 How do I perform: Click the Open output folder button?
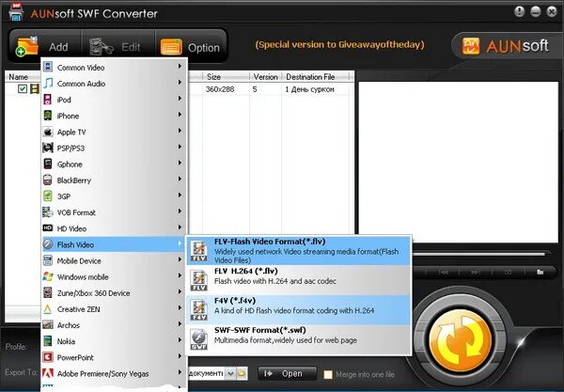[x=287, y=373]
